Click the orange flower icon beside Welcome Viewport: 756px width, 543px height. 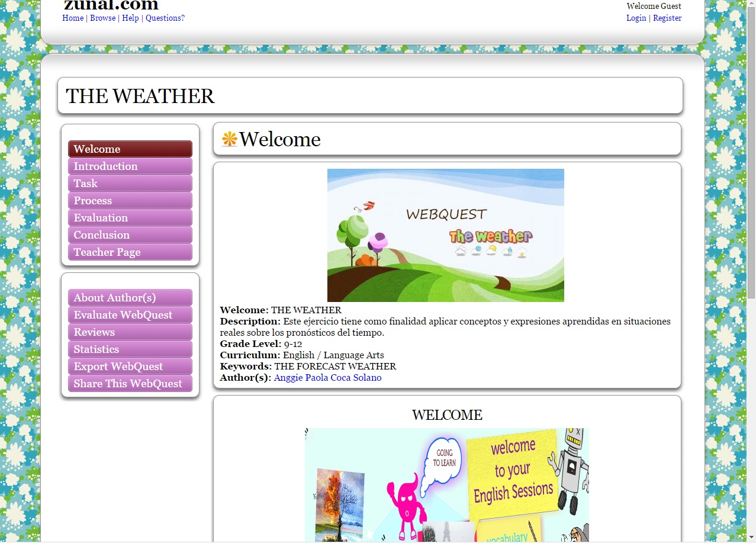[229, 140]
